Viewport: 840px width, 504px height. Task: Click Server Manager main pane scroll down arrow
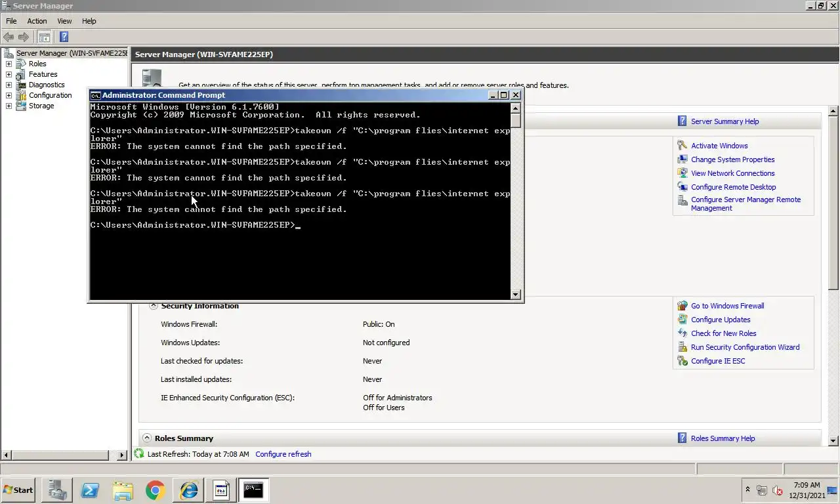[x=833, y=441]
